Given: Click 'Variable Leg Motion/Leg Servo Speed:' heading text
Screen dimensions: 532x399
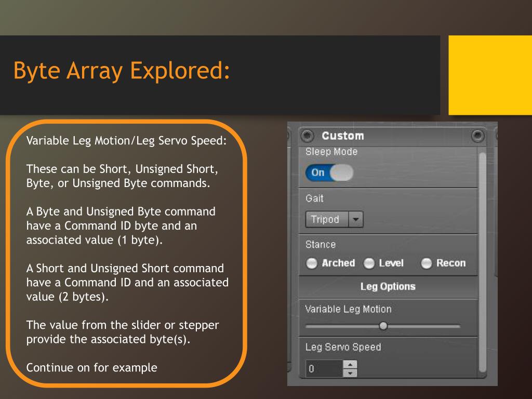Looking at the screenshot, I should coord(126,140).
